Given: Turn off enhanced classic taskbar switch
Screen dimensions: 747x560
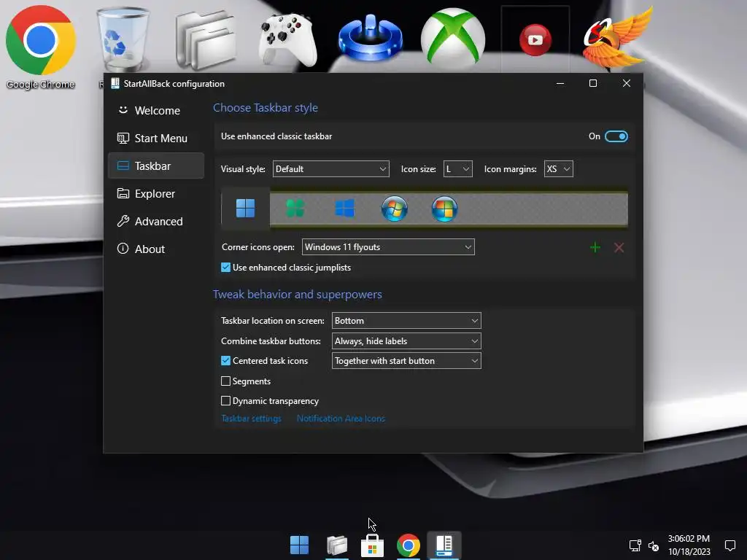Looking at the screenshot, I should coord(616,136).
